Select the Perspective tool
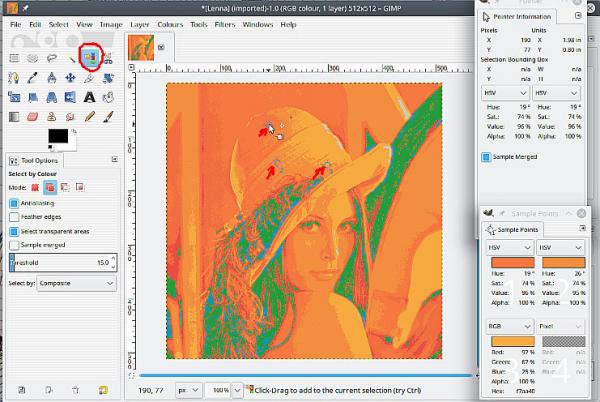 click(52, 97)
